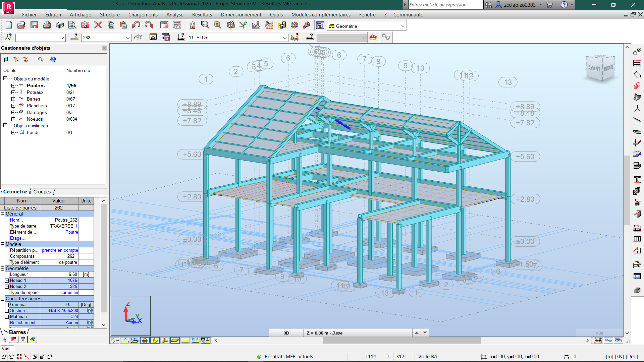644x362 pixels.
Task: Toggle node numbers display button
Action: pos(115,340)
